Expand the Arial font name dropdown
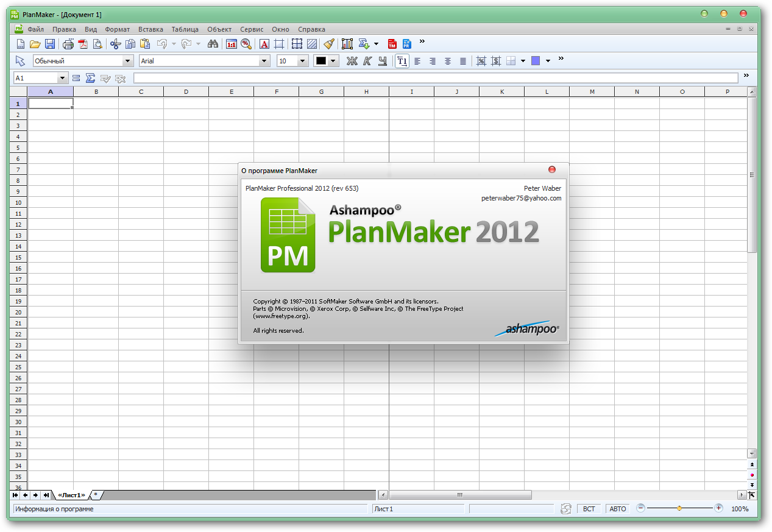Viewport: 772px width, 532px height. click(x=264, y=61)
